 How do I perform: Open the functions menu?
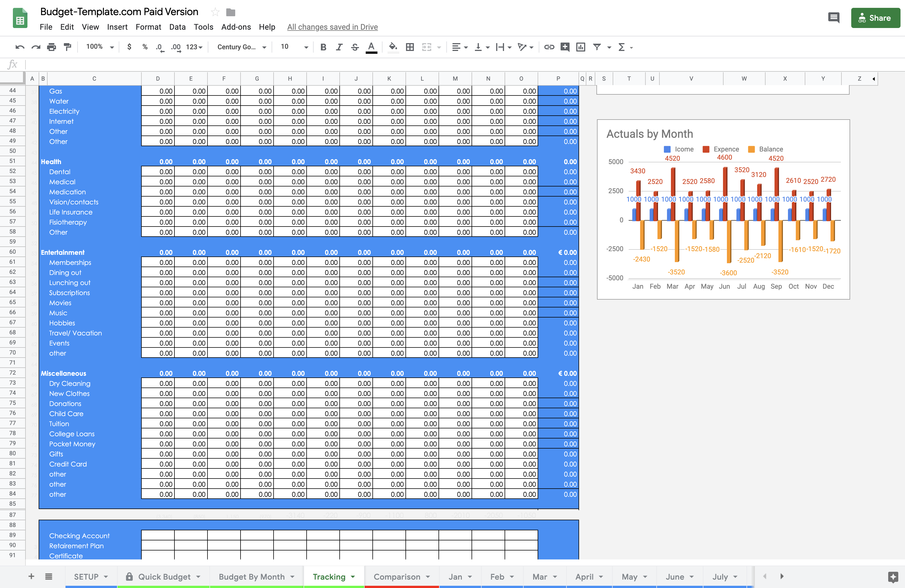click(x=622, y=47)
